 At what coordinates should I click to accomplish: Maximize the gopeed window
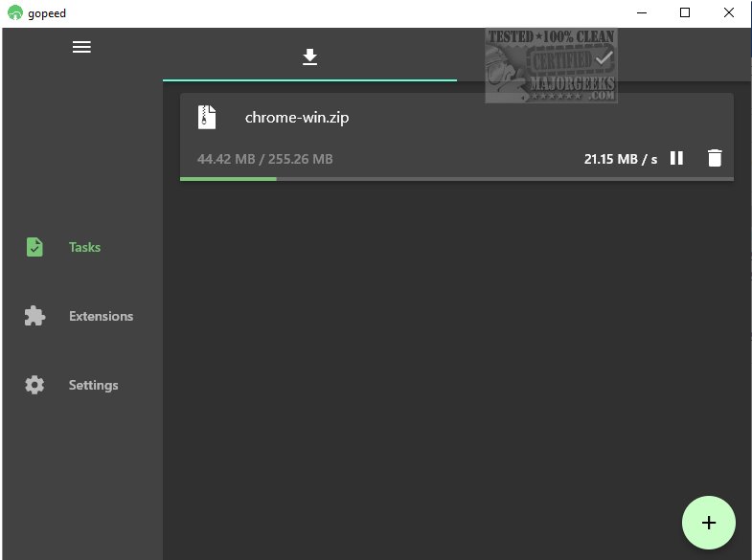click(x=685, y=12)
